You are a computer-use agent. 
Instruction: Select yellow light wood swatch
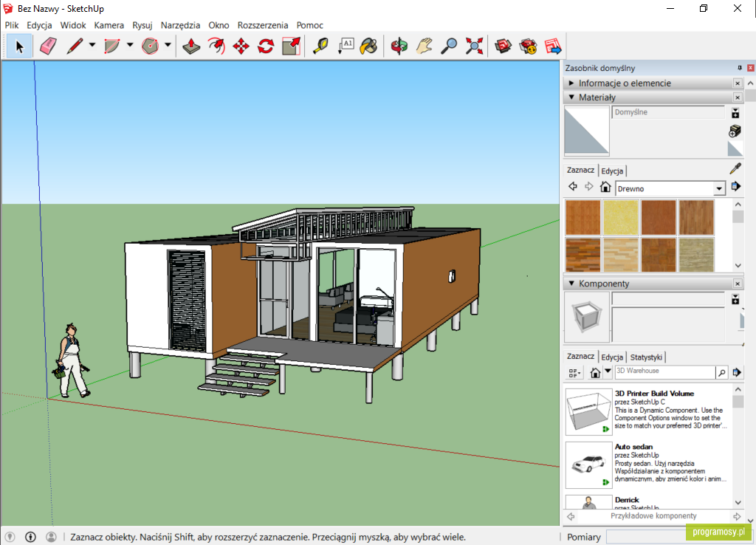(x=621, y=218)
